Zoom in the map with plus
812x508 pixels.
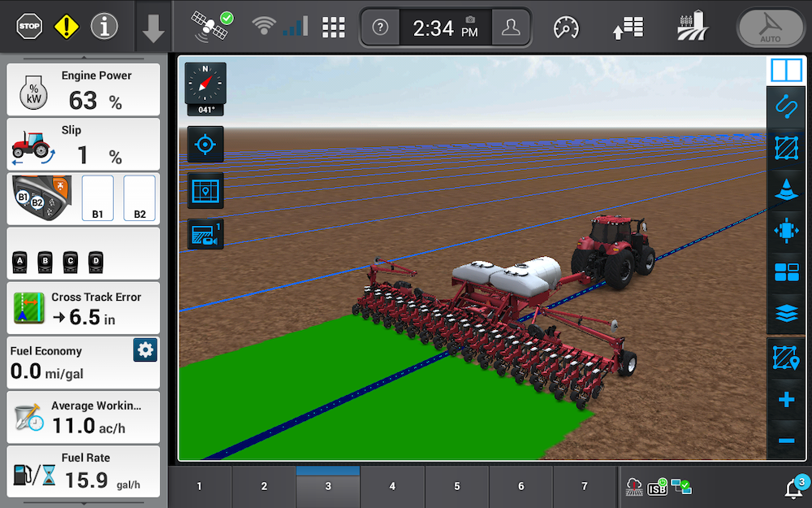tap(786, 400)
